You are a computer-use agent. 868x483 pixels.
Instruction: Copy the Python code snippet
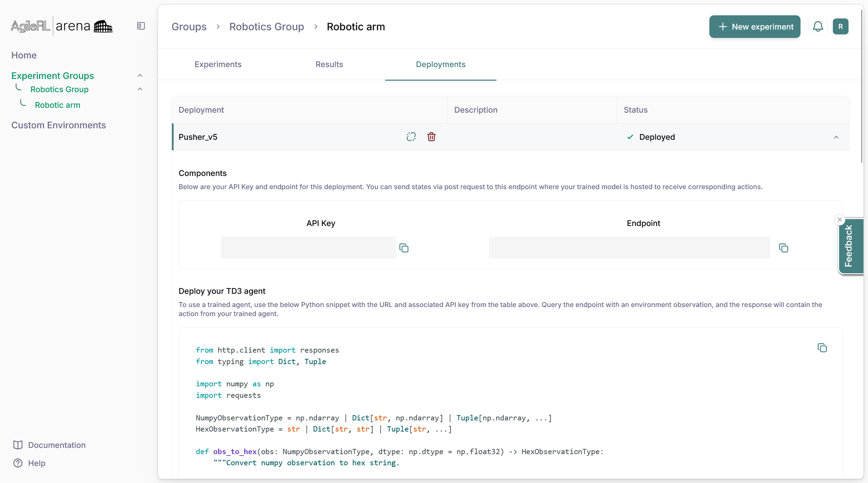(x=822, y=348)
